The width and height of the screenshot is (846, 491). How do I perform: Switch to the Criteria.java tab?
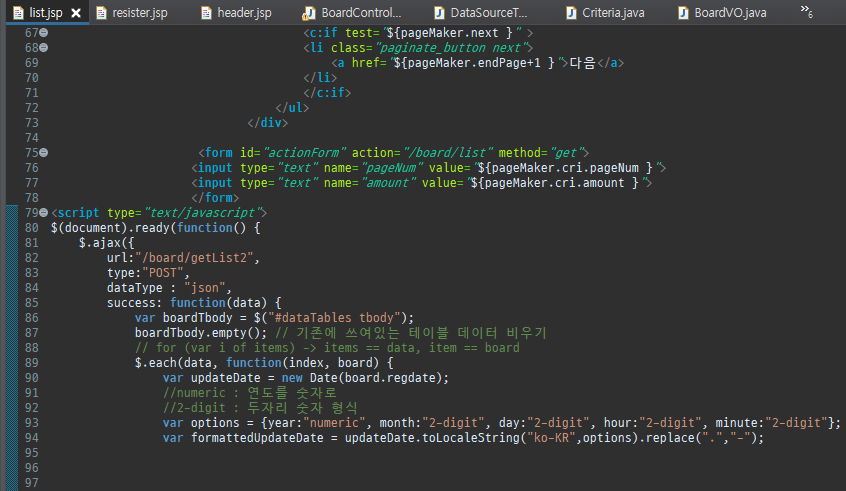tap(605, 12)
